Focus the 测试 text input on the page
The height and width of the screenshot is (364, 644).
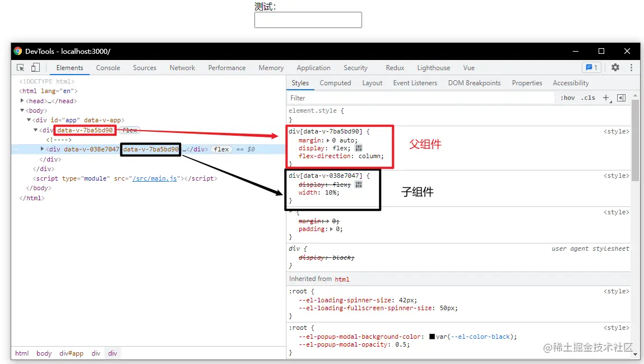pyautogui.click(x=308, y=20)
